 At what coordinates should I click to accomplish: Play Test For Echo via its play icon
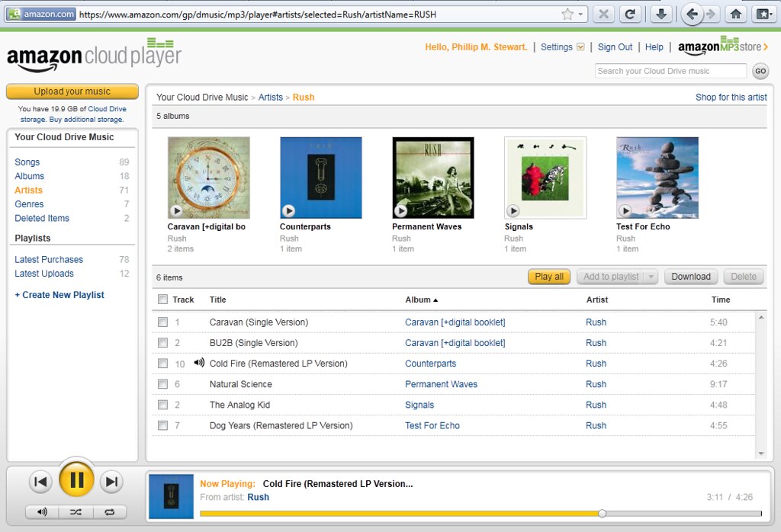625,210
